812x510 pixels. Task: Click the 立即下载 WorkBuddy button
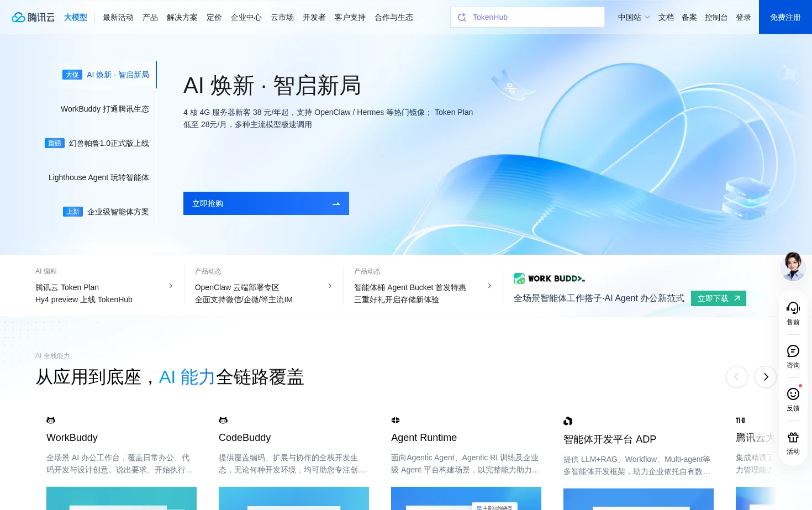tap(719, 298)
